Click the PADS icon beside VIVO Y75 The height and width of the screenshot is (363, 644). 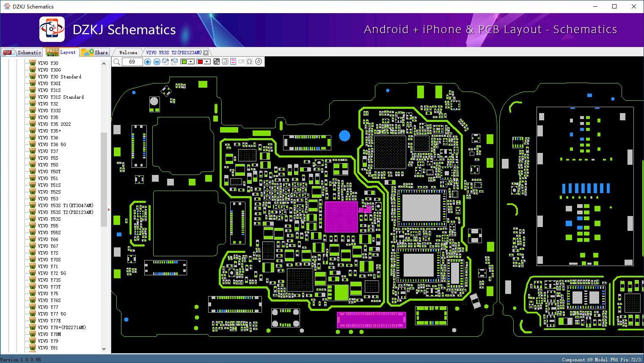pyautogui.click(x=33, y=294)
